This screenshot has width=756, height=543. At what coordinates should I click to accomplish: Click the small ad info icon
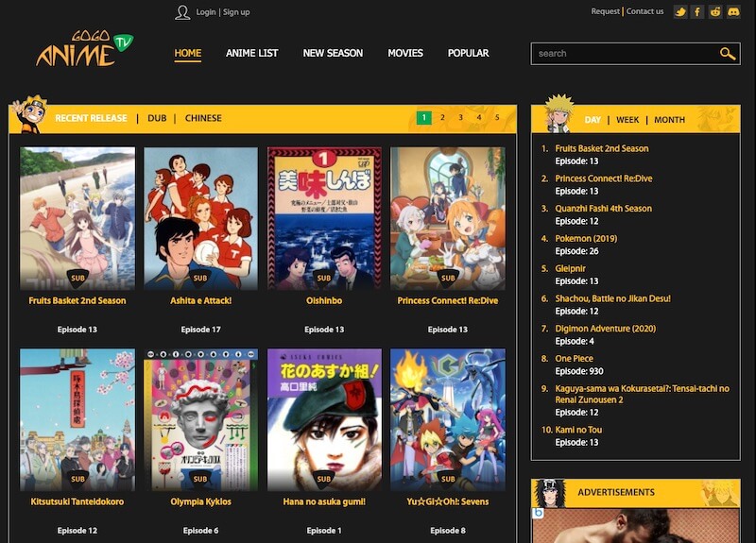[538, 513]
